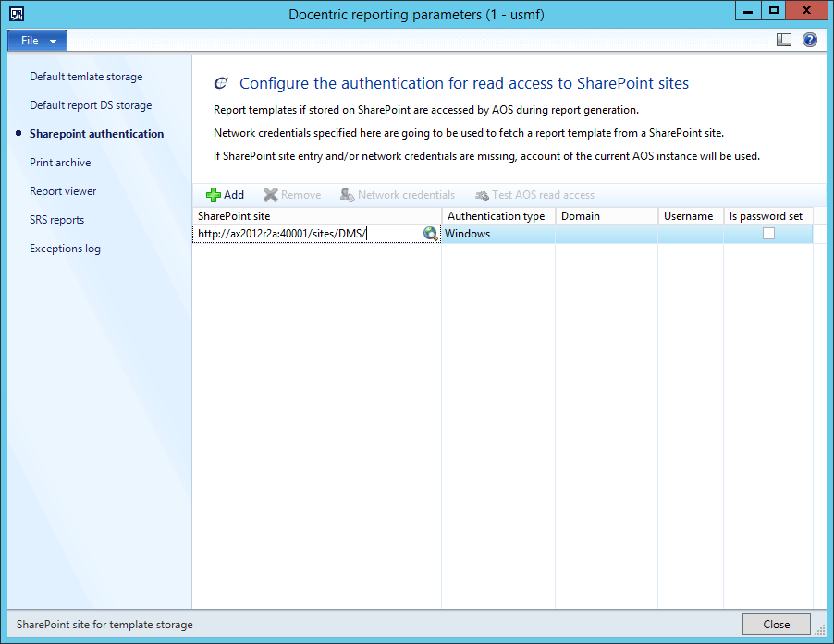Click the Network credentials user icon

[x=348, y=195]
